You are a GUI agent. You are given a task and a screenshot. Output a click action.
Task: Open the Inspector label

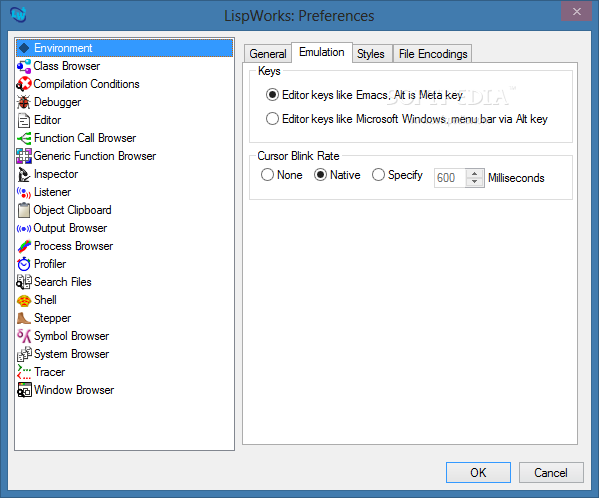coord(56,174)
